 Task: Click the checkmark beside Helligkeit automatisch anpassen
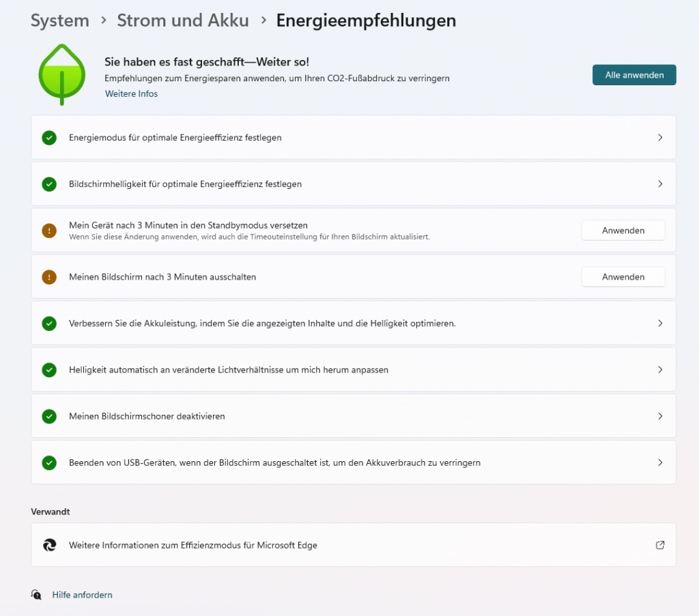click(x=48, y=369)
